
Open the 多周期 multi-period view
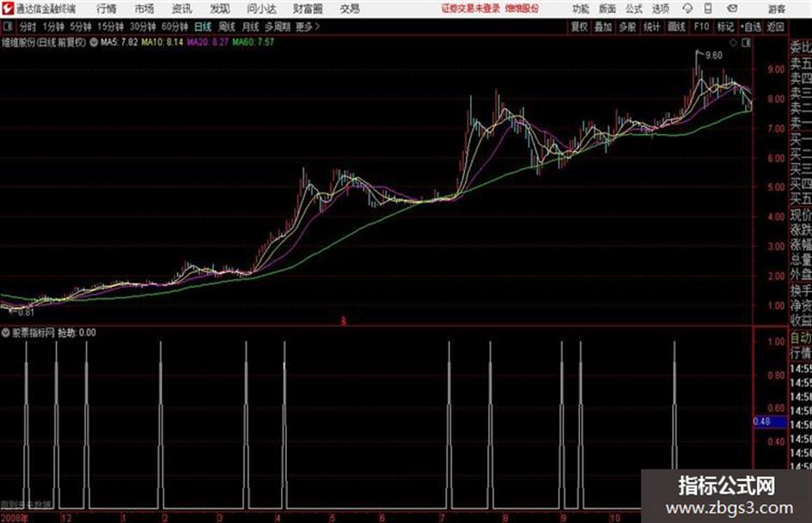[278, 27]
